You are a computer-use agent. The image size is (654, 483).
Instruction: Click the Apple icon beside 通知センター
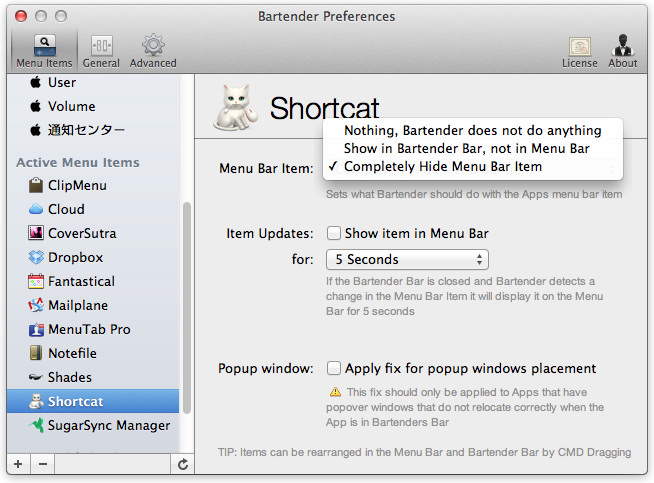click(x=36, y=130)
